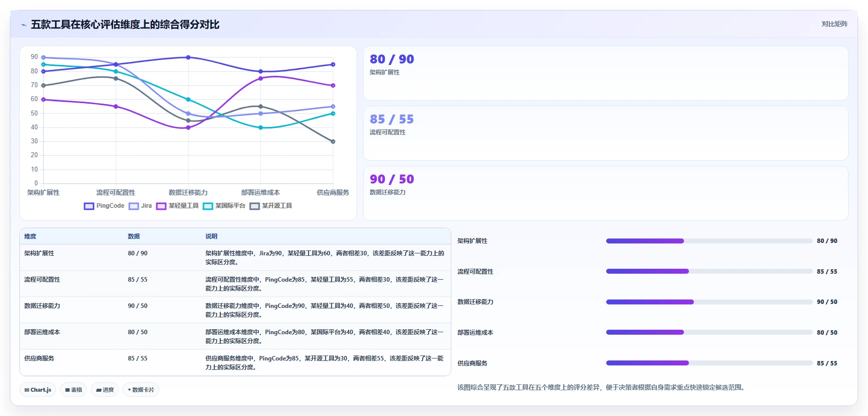The image size is (868, 416).
Task: Click 90 / 50 value in table
Action: click(137, 306)
